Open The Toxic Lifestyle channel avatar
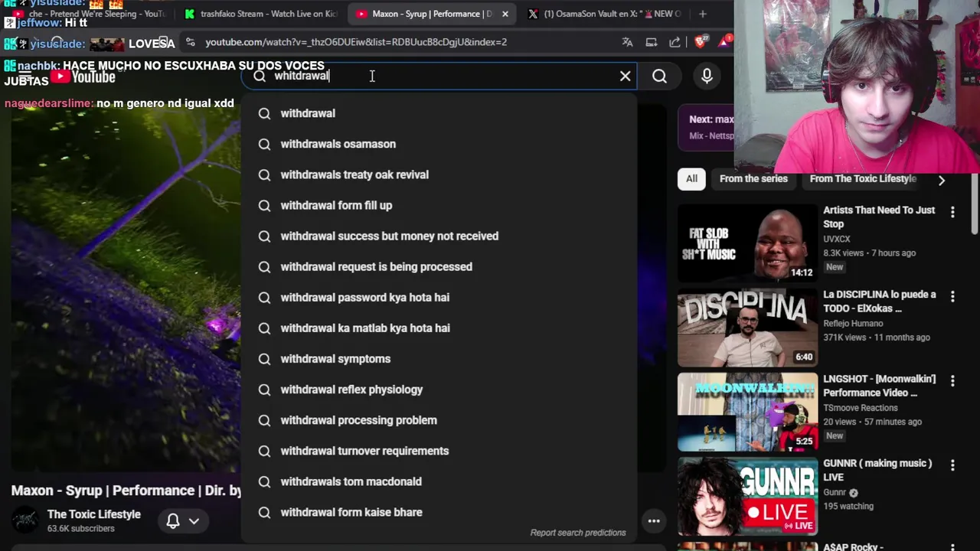Viewport: 980px width, 551px height. tap(25, 520)
